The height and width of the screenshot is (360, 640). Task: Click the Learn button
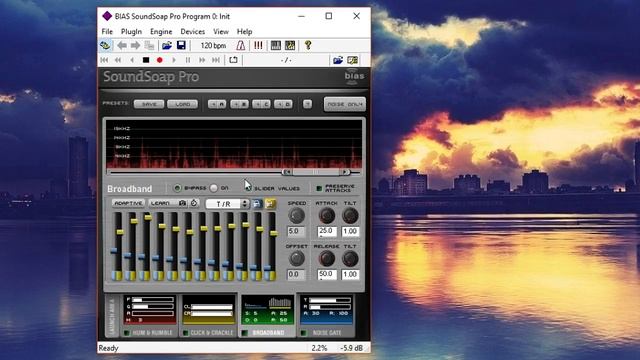point(161,203)
